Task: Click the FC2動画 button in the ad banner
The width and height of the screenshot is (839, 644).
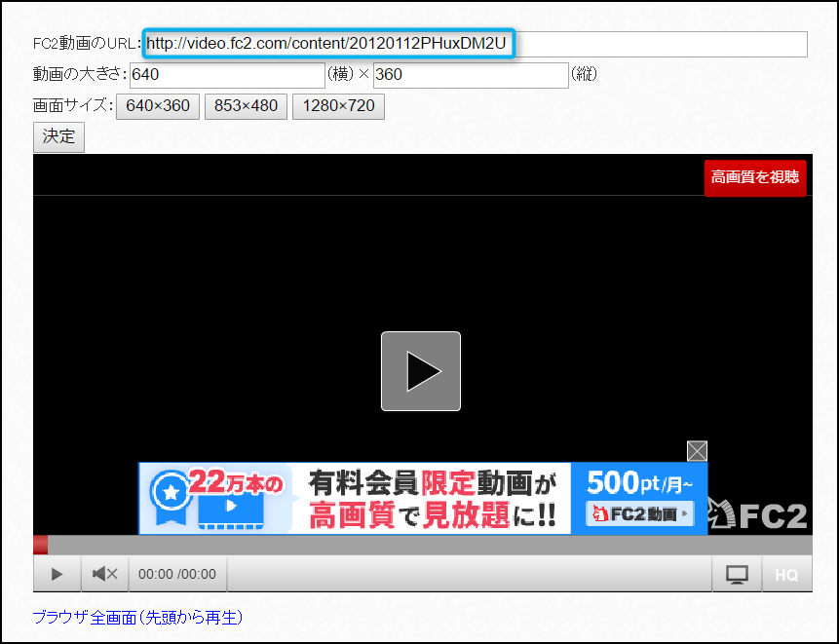Action: (x=639, y=514)
